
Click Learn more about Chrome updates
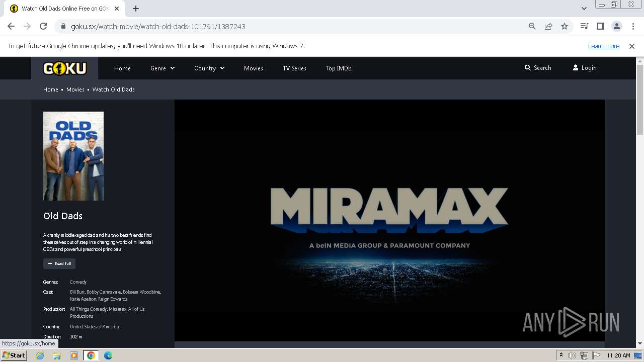click(604, 46)
